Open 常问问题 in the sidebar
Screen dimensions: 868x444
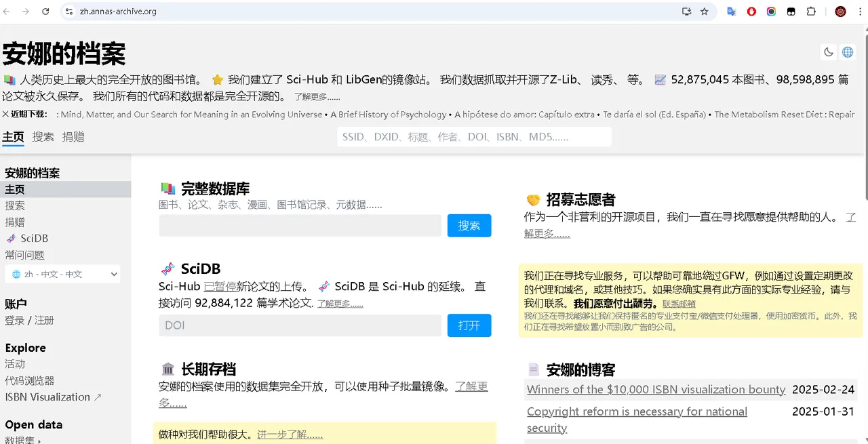tap(24, 255)
